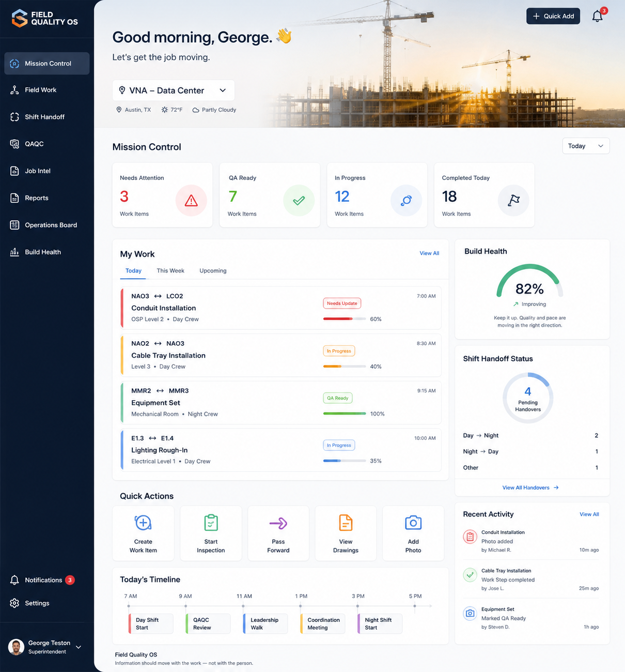Image resolution: width=625 pixels, height=672 pixels.
Task: Click the Cable Tray activity check icon
Action: coord(470,575)
